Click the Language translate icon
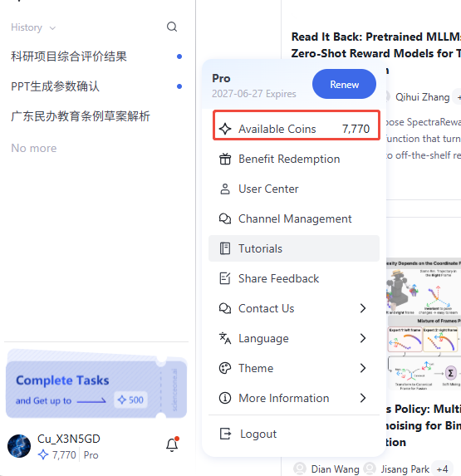 tap(225, 338)
